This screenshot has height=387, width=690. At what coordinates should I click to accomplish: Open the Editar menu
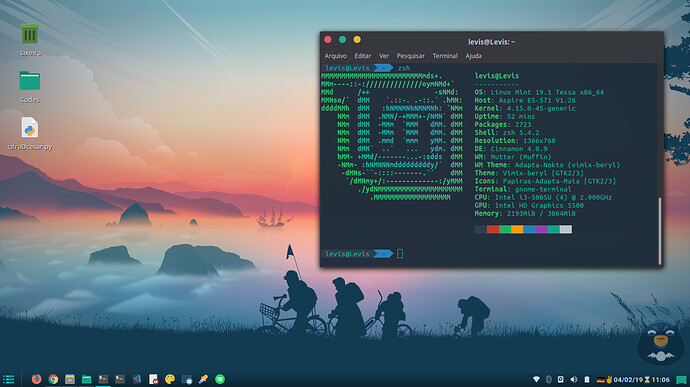[x=363, y=56]
